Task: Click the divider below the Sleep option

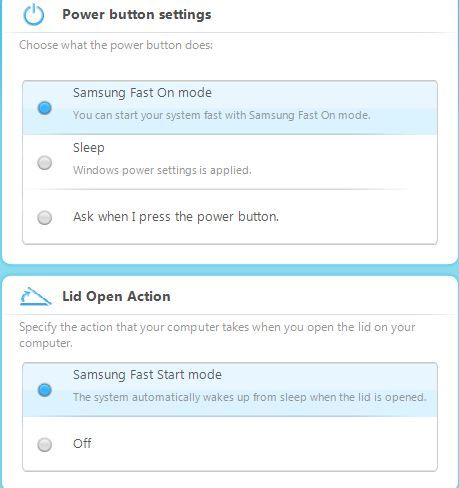Action: pos(217,189)
